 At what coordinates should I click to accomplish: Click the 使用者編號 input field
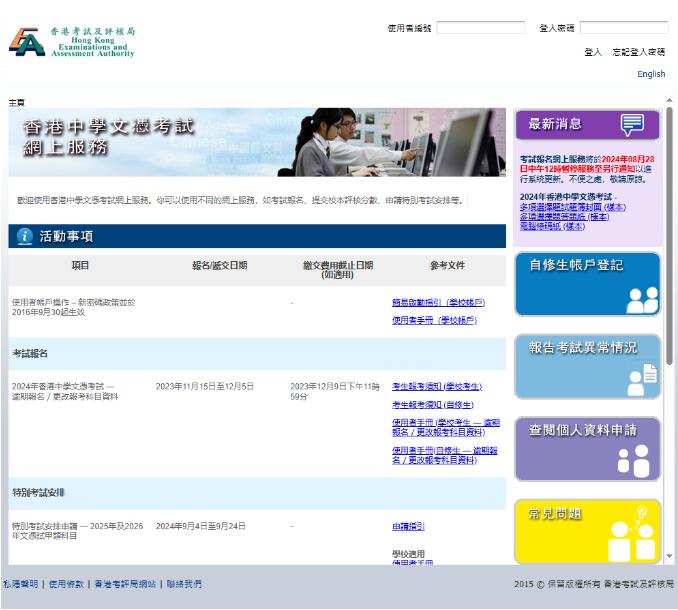[x=481, y=28]
